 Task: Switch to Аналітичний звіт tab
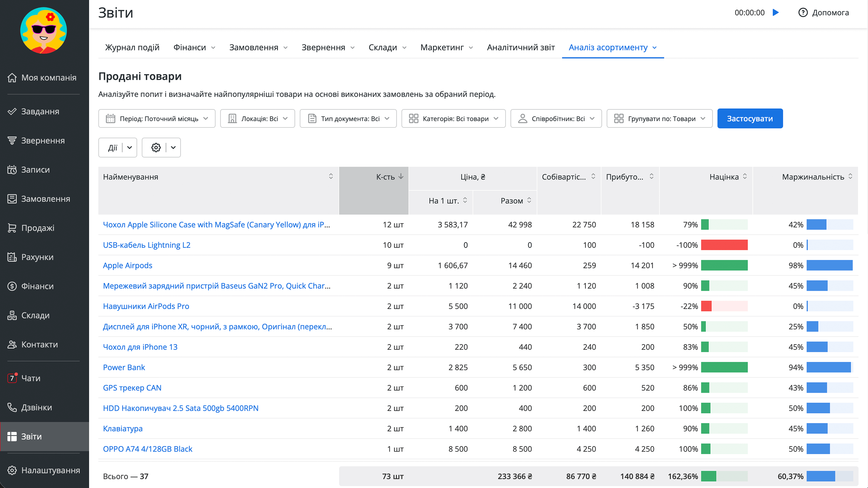521,47
